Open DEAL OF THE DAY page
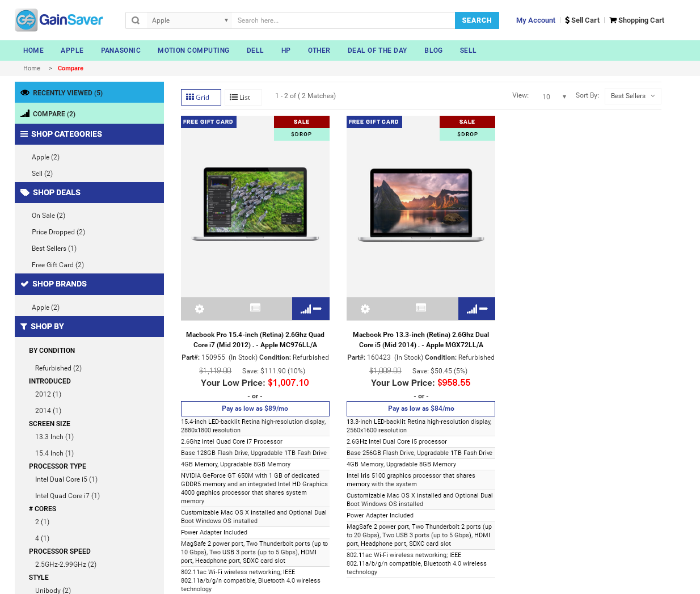This screenshot has width=700, height=594. coord(377,50)
